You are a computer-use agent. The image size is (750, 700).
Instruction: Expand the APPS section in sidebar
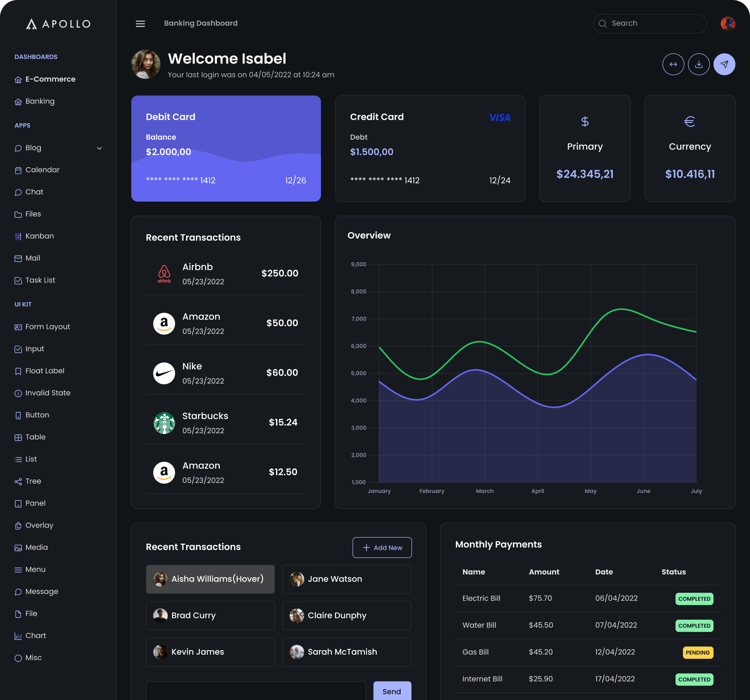pyautogui.click(x=23, y=125)
